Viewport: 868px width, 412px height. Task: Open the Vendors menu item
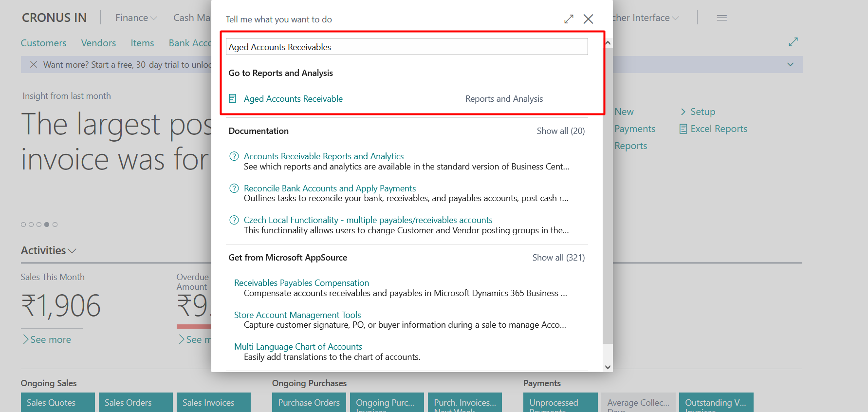click(x=98, y=43)
